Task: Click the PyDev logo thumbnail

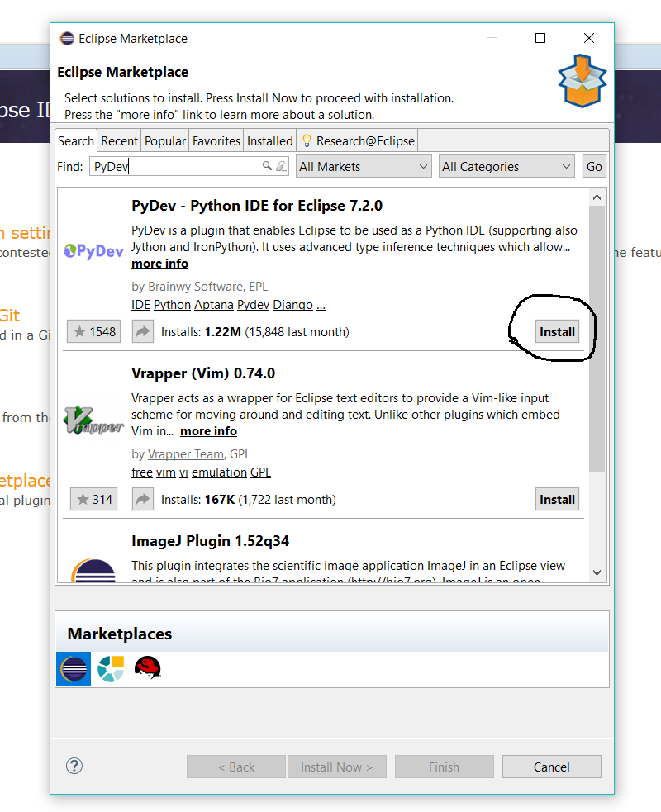Action: (x=93, y=251)
